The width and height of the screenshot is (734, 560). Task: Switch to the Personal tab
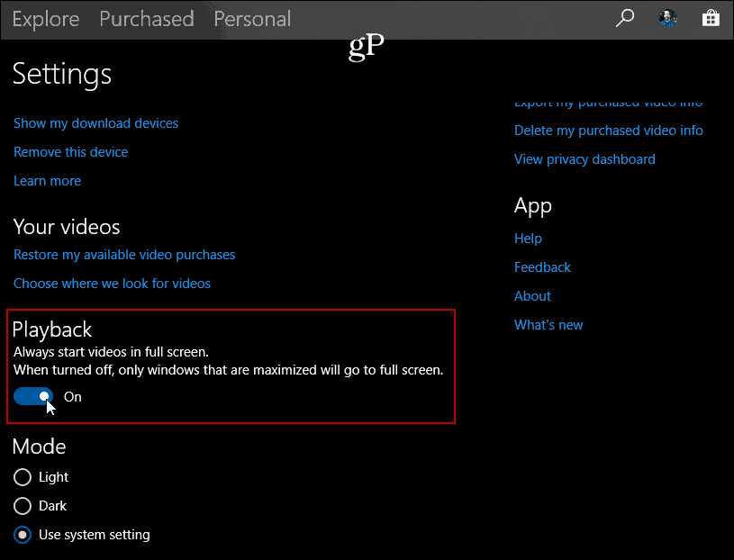pos(252,19)
